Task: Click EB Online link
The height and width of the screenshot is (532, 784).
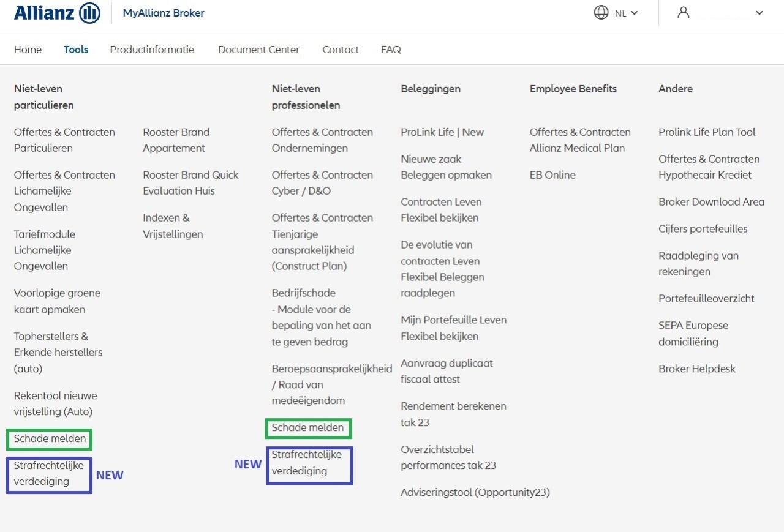Action: (x=552, y=175)
